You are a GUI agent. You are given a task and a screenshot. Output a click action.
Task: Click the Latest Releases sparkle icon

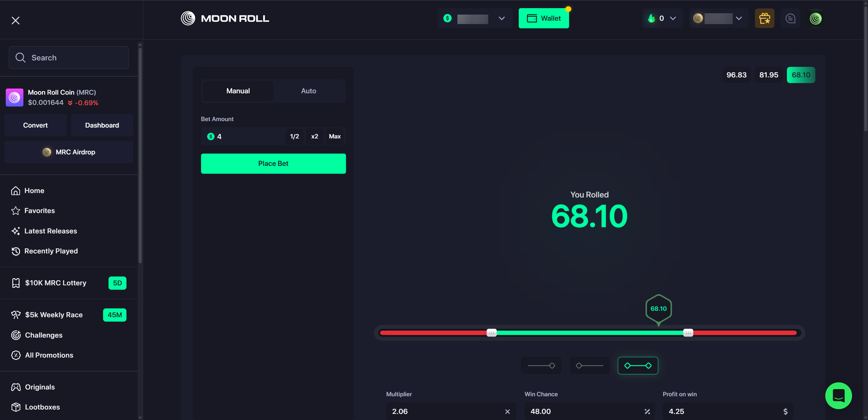click(16, 231)
